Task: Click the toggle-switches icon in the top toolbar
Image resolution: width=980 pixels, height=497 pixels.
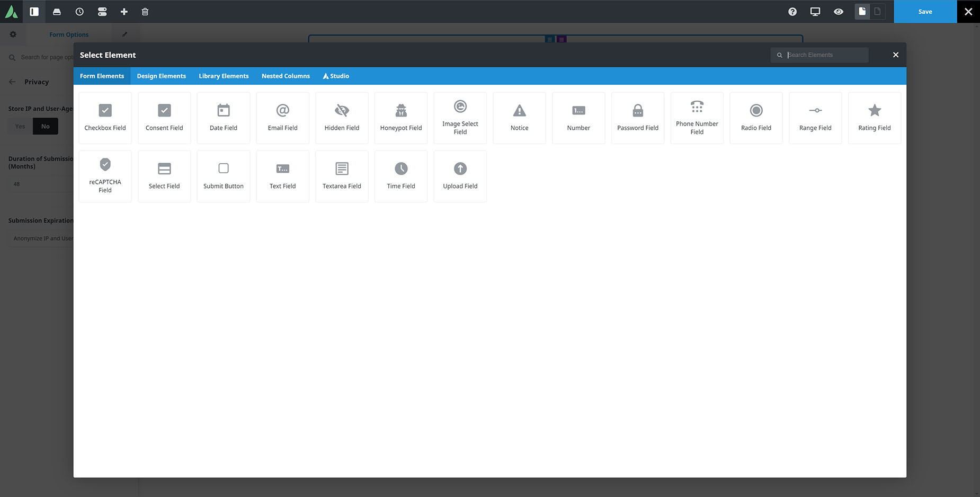Action: tap(102, 12)
